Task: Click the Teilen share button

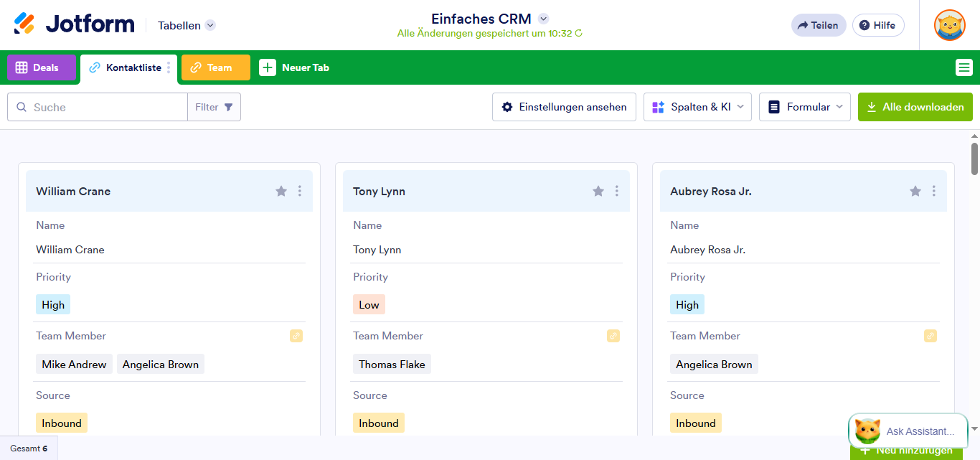Action: [818, 25]
